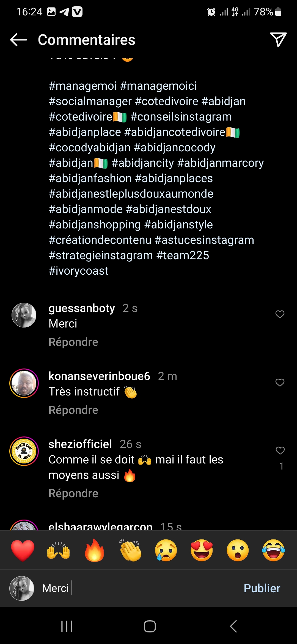
Task: Like guessanboty's Merci comment
Action: 280,314
